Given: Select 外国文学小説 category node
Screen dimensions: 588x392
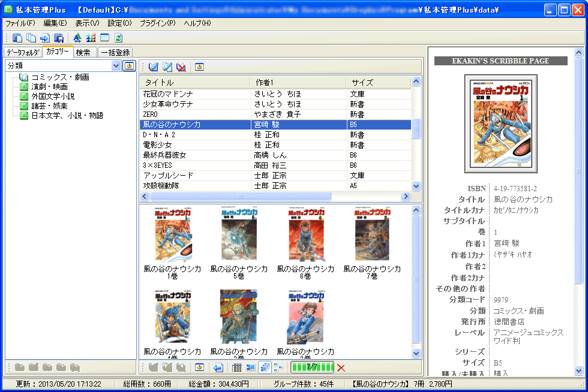Looking at the screenshot, I should 53,97.
